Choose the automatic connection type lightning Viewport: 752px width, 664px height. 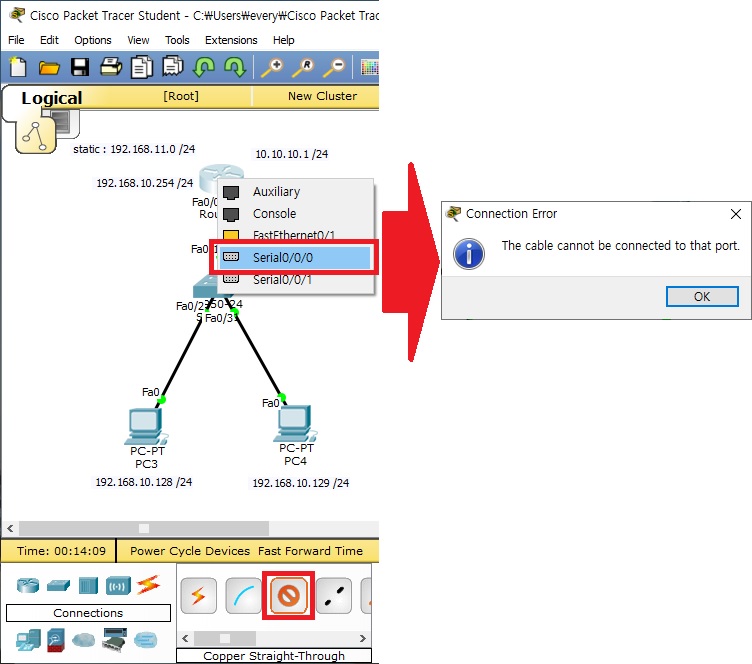point(199,596)
